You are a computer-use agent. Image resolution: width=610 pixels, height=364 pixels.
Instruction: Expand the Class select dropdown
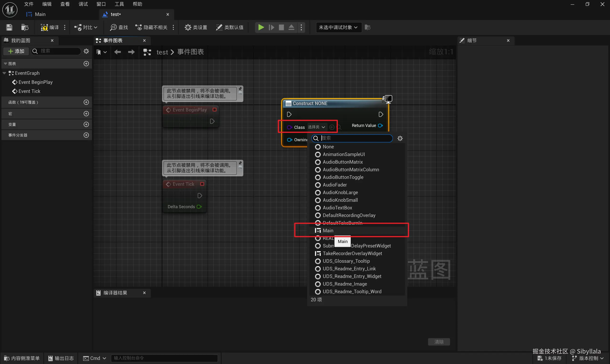316,127
